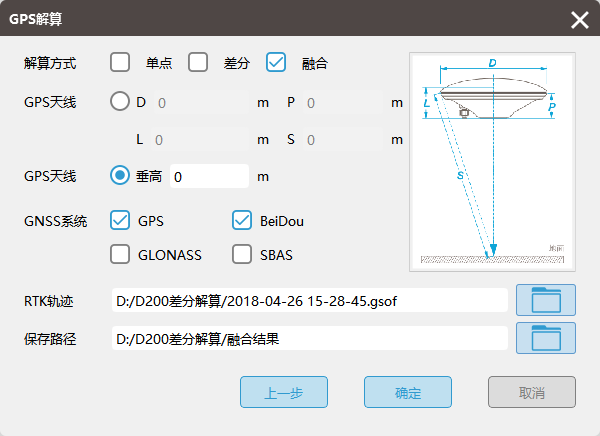Click the folder icon for 保存路径

click(x=546, y=338)
